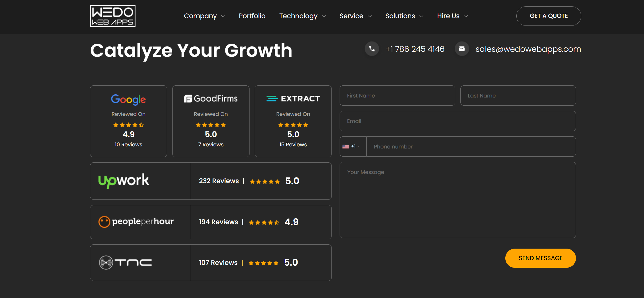
Task: Click the 107 Reviews TNC text
Action: pos(218,263)
